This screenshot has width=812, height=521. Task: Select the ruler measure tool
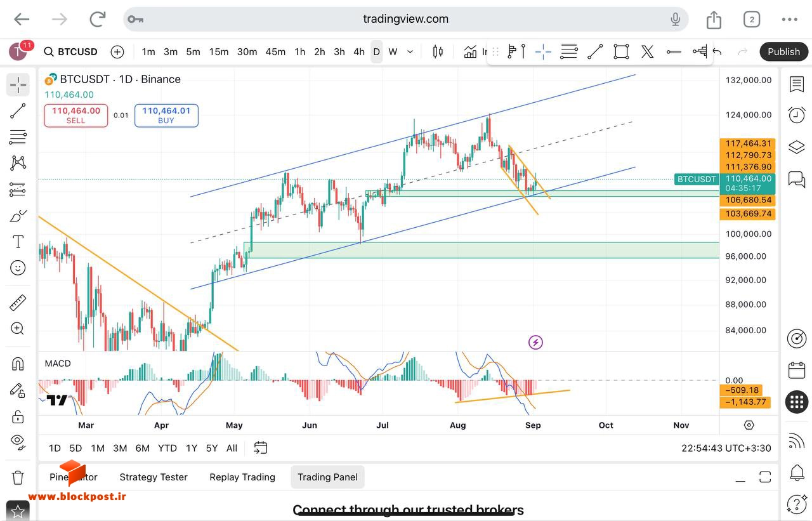click(18, 303)
